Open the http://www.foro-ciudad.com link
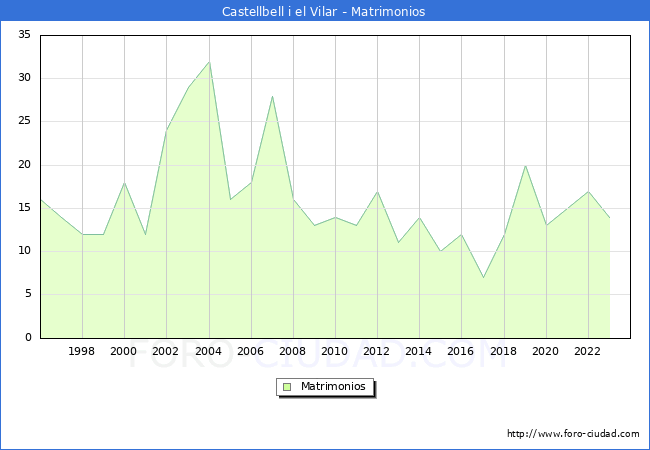The width and height of the screenshot is (650, 450). coord(573,434)
